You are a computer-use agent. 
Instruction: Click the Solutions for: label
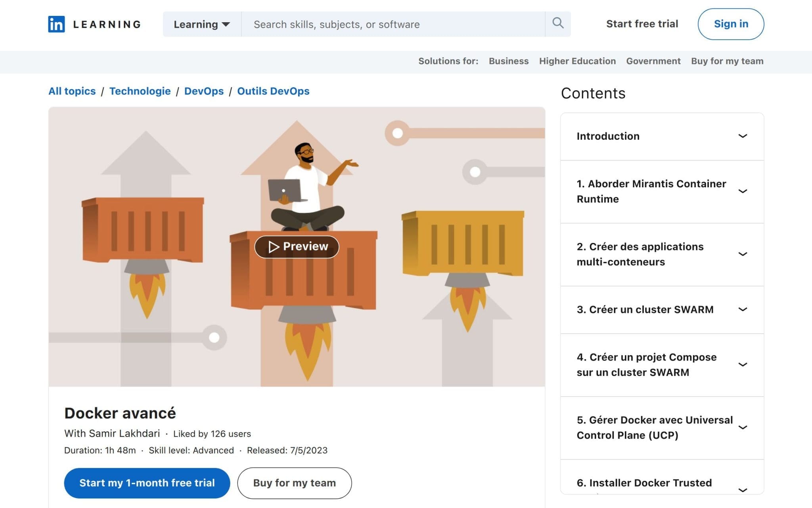pos(448,61)
